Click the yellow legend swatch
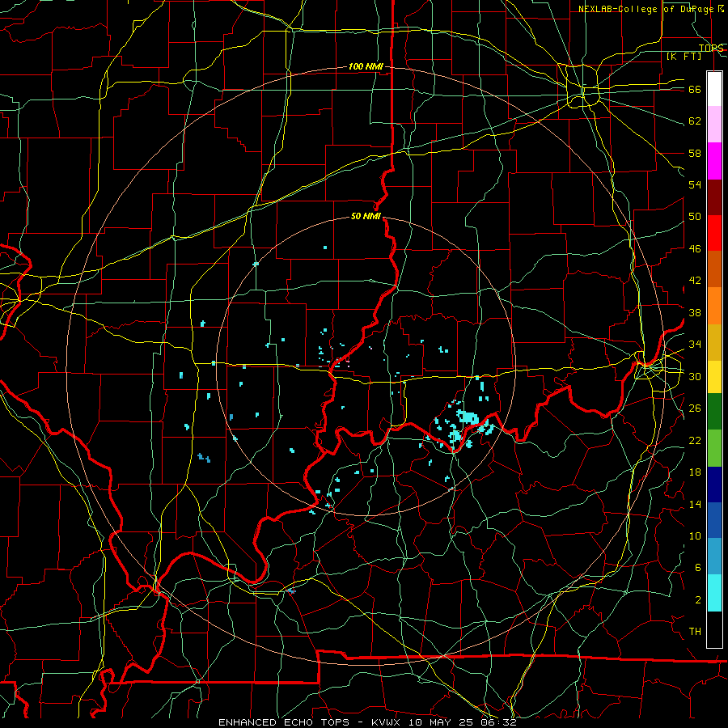 [714, 377]
